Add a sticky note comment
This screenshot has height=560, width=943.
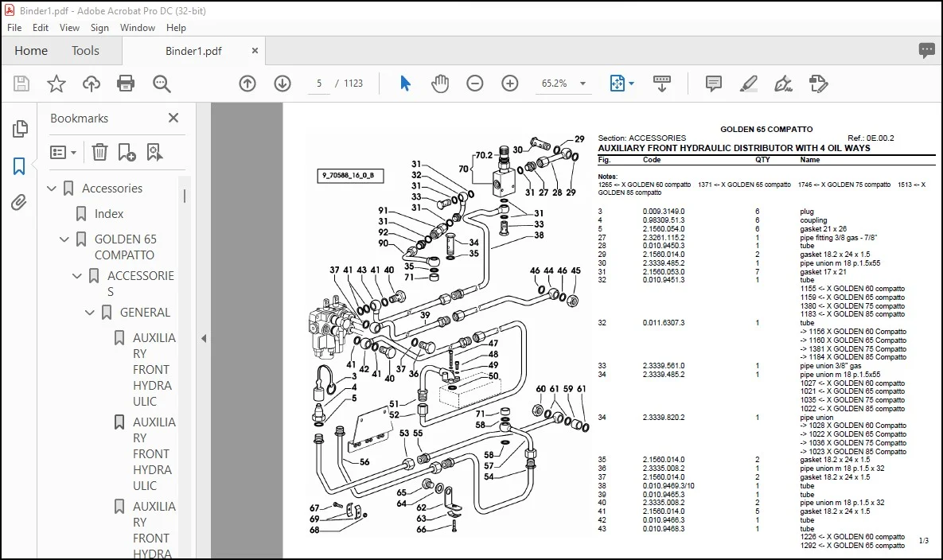(x=713, y=84)
